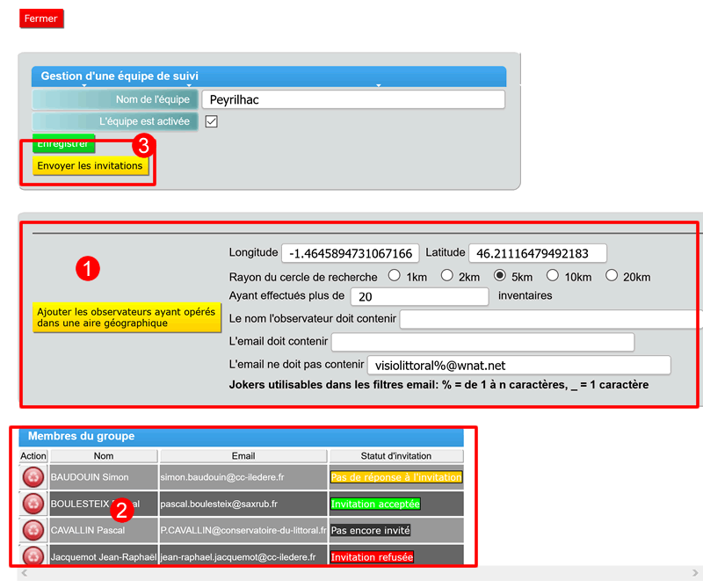This screenshot has height=588, width=703.
Task: Remove member BAUDOUIN Simon
Action: [x=33, y=476]
